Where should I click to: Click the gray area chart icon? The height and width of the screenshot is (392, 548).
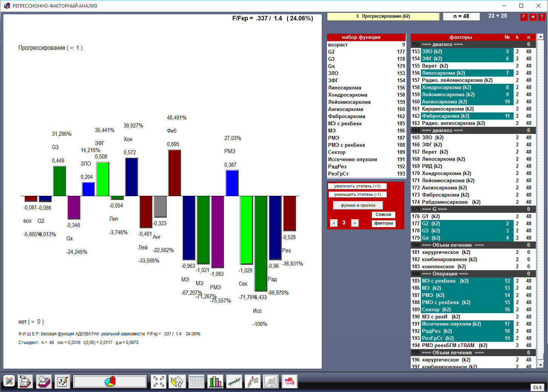(271, 381)
